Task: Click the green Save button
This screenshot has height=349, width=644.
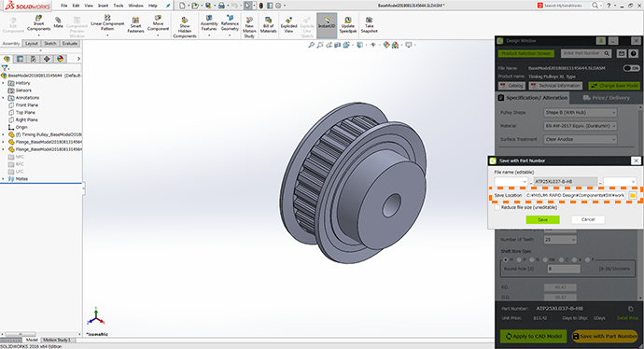Action: [x=542, y=219]
